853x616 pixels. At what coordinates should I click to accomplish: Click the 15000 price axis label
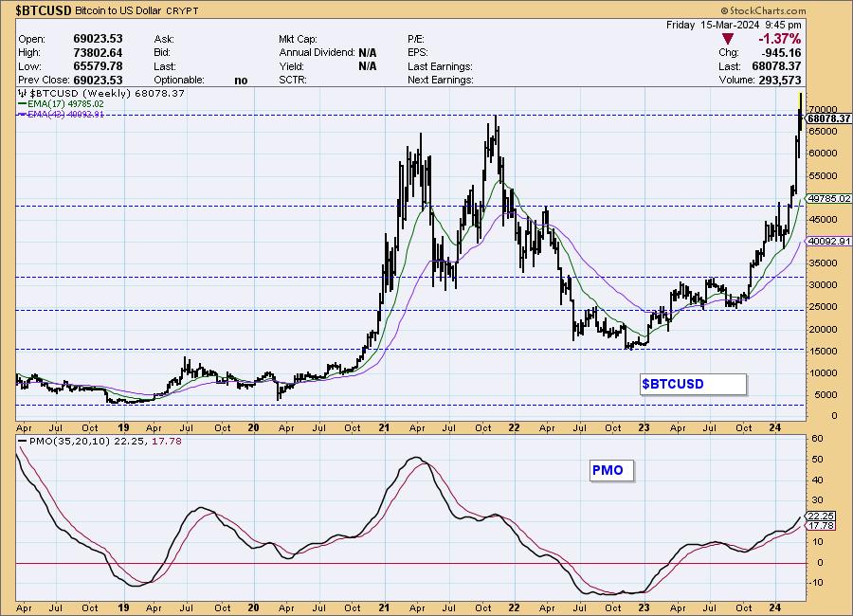point(823,351)
